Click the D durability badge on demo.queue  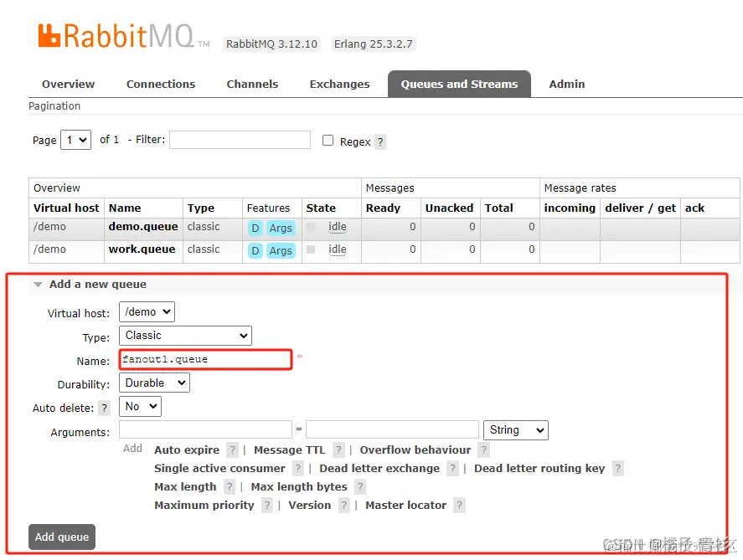point(254,227)
